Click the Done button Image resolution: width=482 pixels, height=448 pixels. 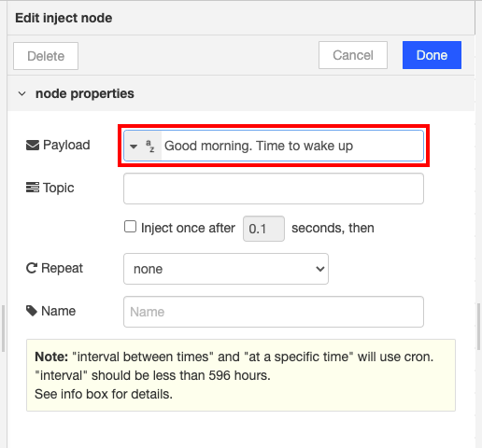432,55
